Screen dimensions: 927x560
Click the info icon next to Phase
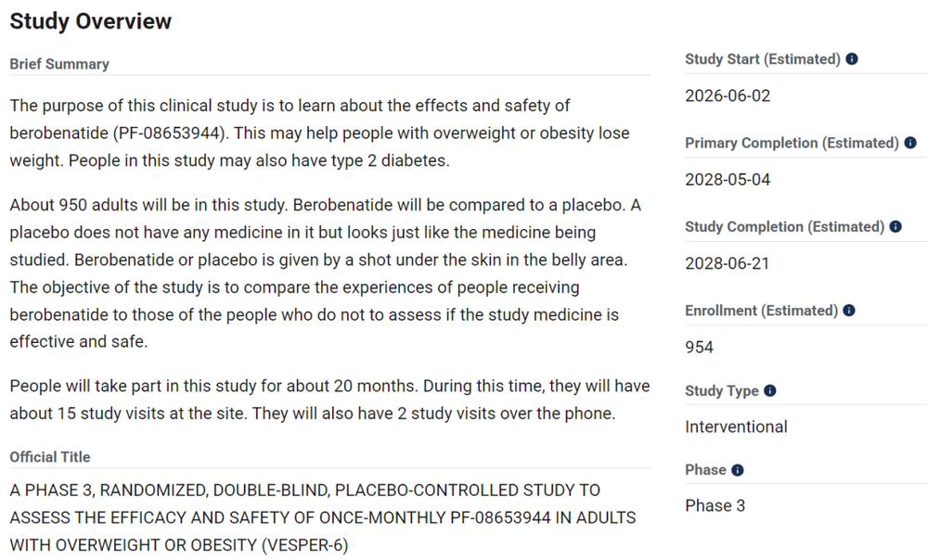pyautogui.click(x=737, y=470)
